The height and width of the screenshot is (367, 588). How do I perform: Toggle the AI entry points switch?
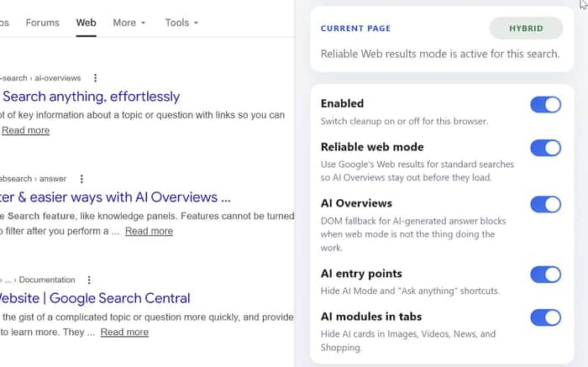click(x=546, y=275)
